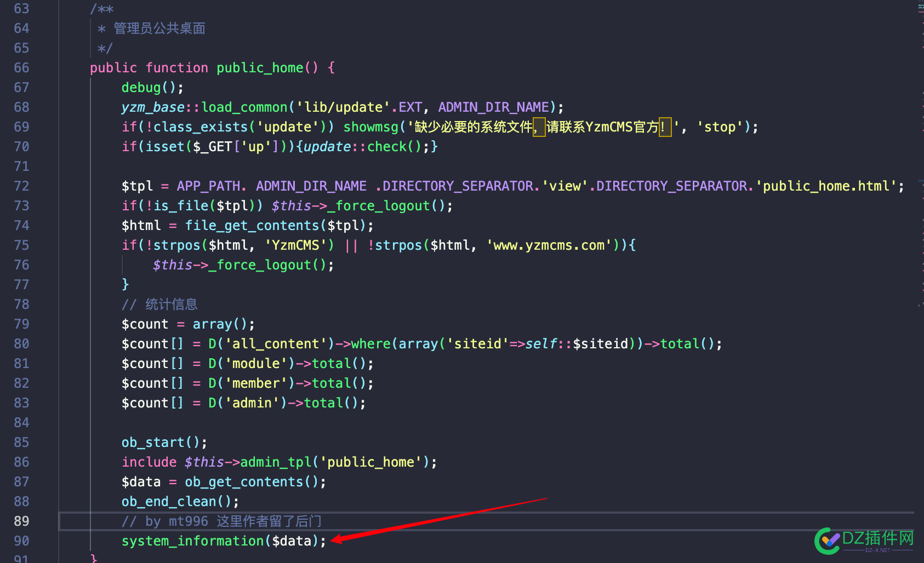Viewport: 924px width, 563px height.
Task: Click the comment 管理员公共桌面 on line 64
Action: (159, 28)
